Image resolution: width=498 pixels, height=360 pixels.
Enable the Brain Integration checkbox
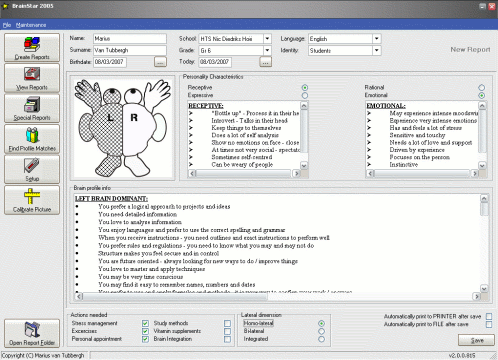(x=227, y=339)
